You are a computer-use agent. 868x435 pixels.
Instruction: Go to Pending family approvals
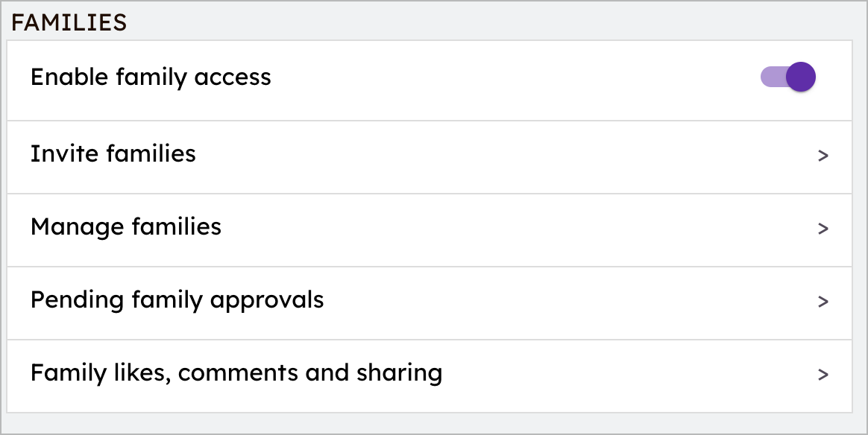(x=177, y=299)
